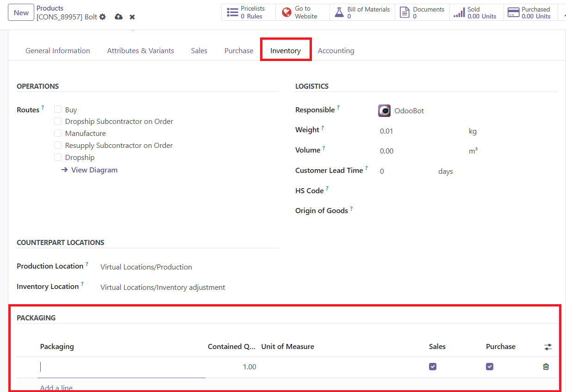Show help tooltip for HS Code
566x392 pixels.
(x=327, y=188)
